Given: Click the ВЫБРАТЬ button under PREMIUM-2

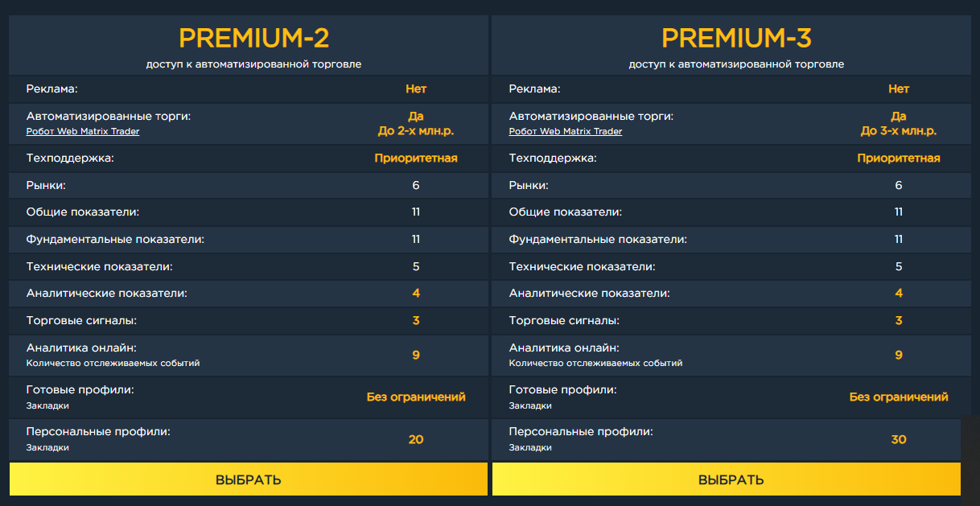Looking at the screenshot, I should tap(249, 479).
